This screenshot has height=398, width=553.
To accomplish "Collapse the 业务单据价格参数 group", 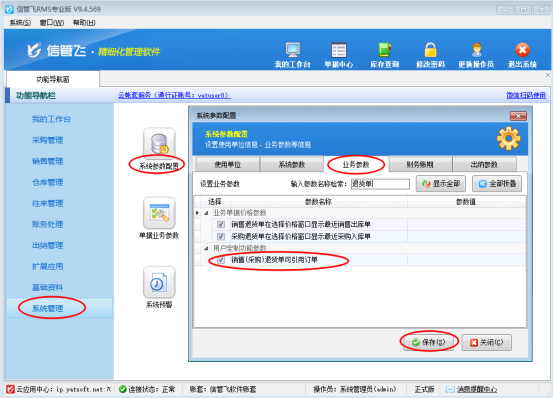I will click(206, 213).
